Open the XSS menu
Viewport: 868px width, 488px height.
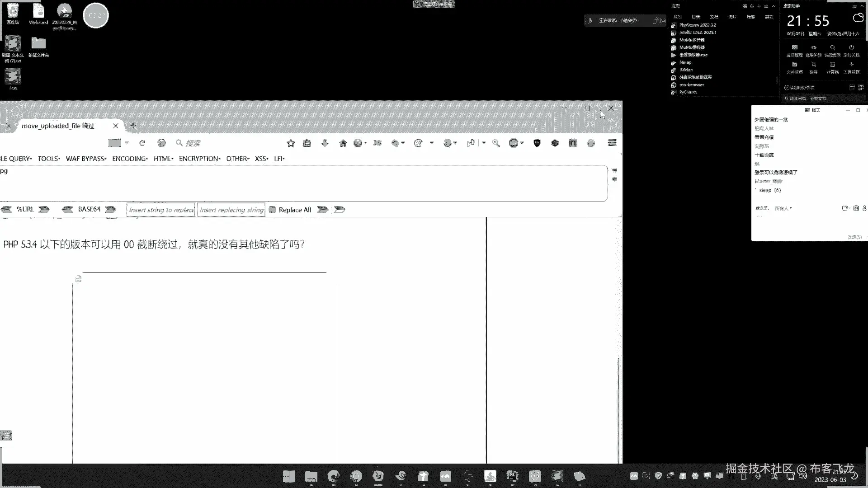click(x=261, y=159)
